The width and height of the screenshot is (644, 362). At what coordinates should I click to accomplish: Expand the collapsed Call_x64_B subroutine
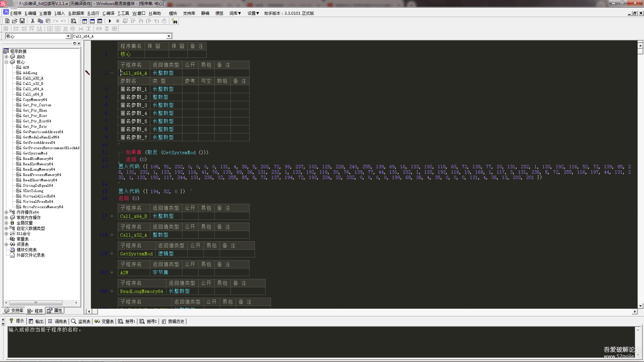tap(112, 216)
